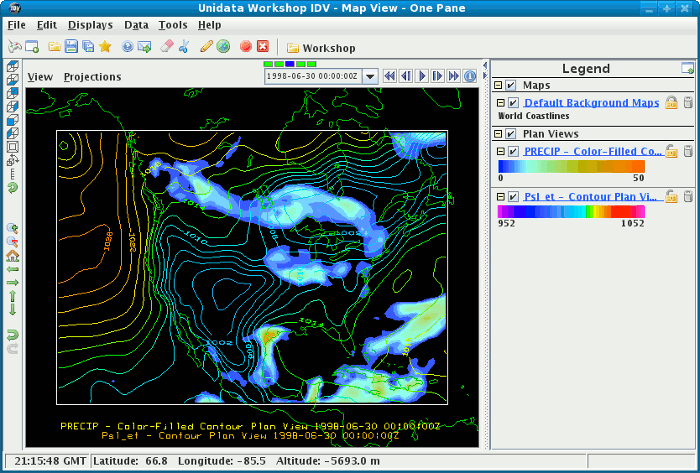700x473 pixels.
Task: Click the trash icon for PRECIP display
Action: (687, 151)
